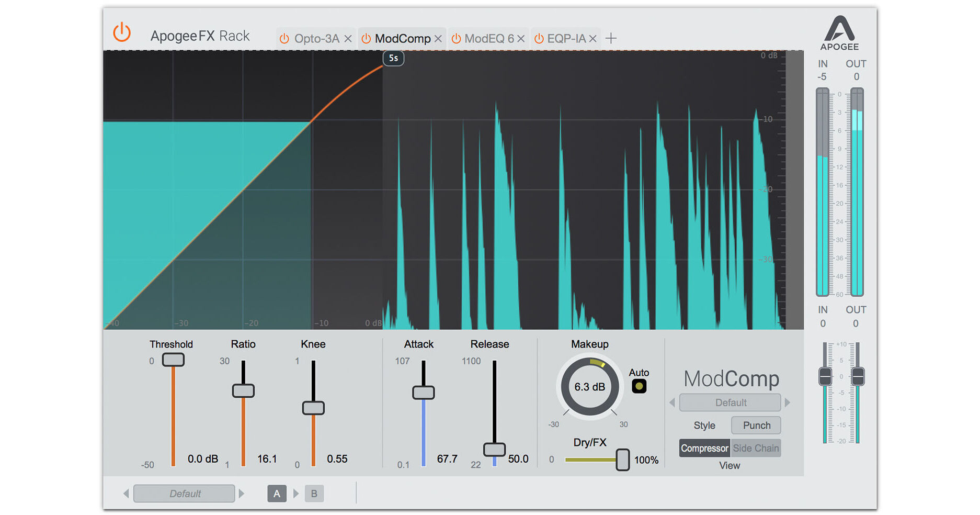Image resolution: width=980 pixels, height=515 pixels.
Task: Set the Dry/FX mix slider
Action: click(622, 460)
